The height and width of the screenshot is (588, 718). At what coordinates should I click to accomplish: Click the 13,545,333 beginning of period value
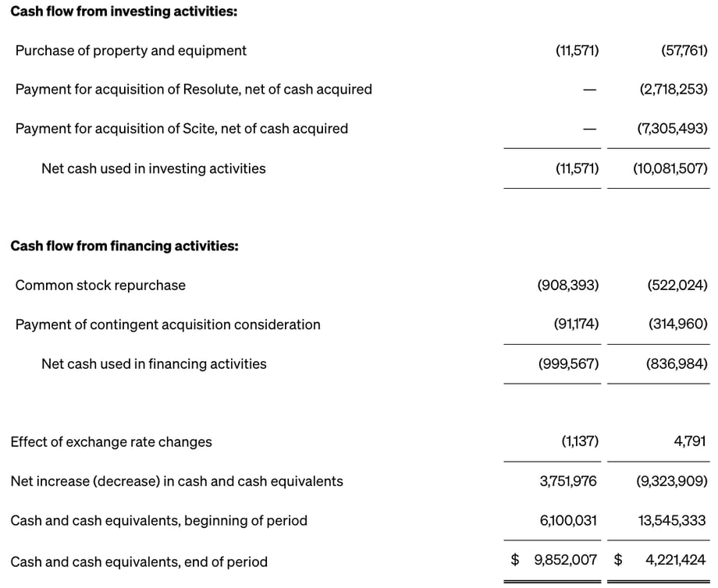pyautogui.click(x=671, y=520)
